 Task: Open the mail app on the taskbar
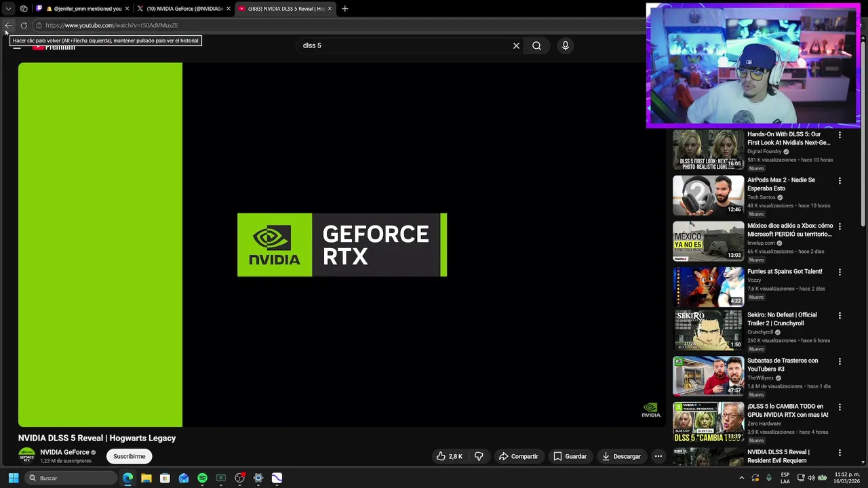(x=183, y=478)
